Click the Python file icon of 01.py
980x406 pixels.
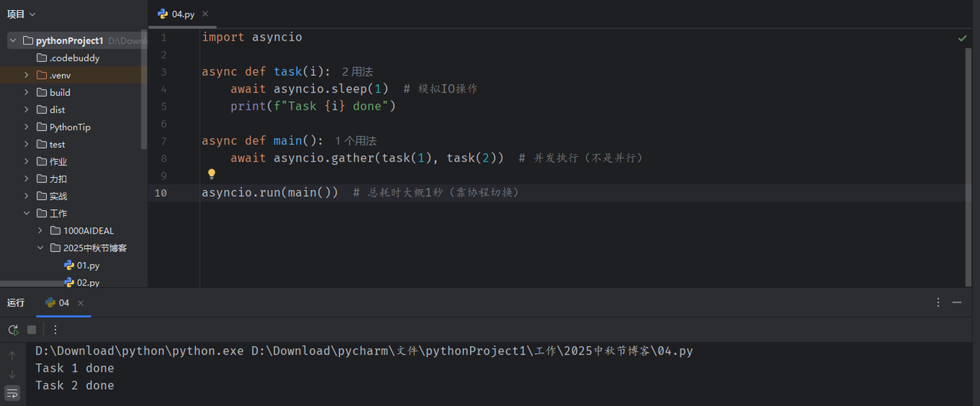[69, 265]
